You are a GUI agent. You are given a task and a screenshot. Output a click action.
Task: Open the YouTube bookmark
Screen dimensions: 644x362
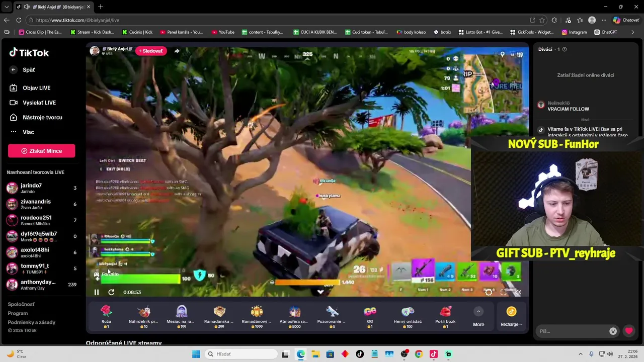[222, 32]
